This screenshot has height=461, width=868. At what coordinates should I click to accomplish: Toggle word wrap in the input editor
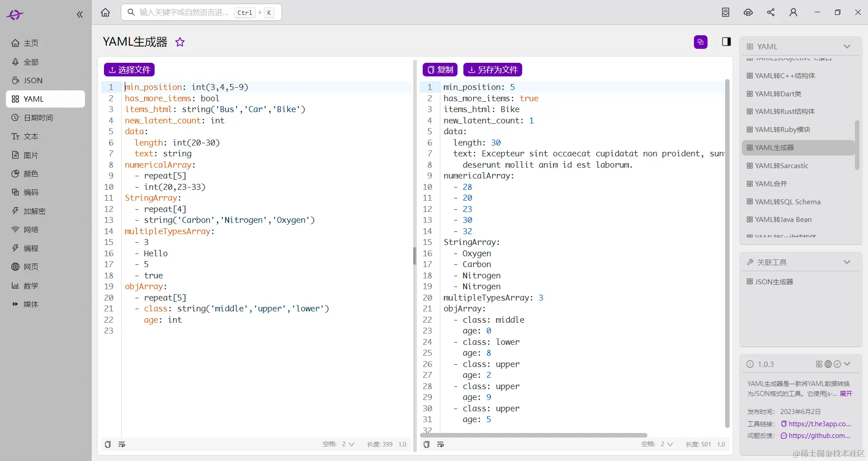coord(122,444)
